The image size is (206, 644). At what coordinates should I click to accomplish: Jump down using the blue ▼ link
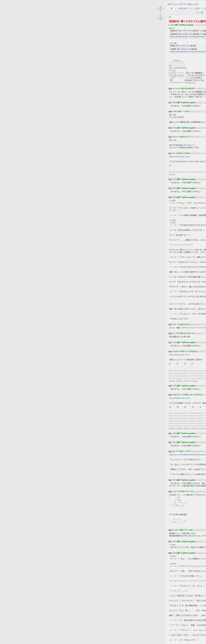point(171,8)
